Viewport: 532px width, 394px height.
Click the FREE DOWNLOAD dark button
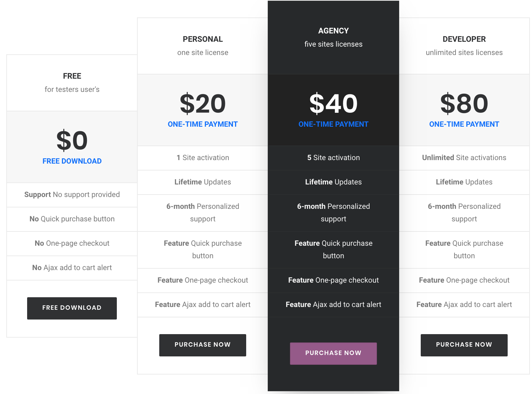click(x=72, y=308)
